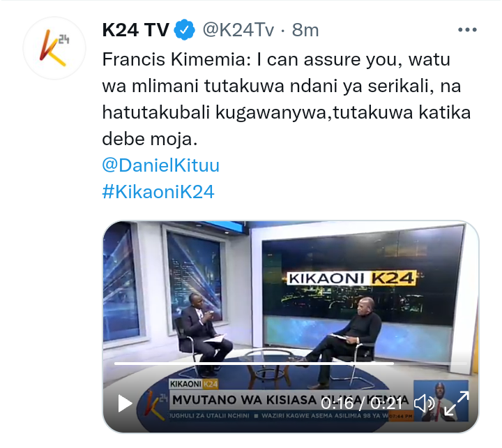502x448 pixels.
Task: Open the tweet's three-dot more menu
Action: pyautogui.click(x=467, y=30)
